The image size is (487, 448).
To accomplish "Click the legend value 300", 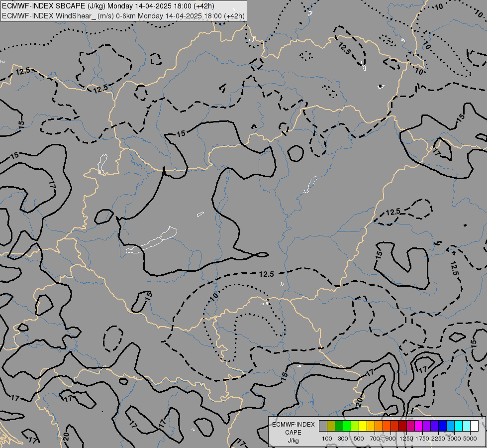I will click(343, 439).
